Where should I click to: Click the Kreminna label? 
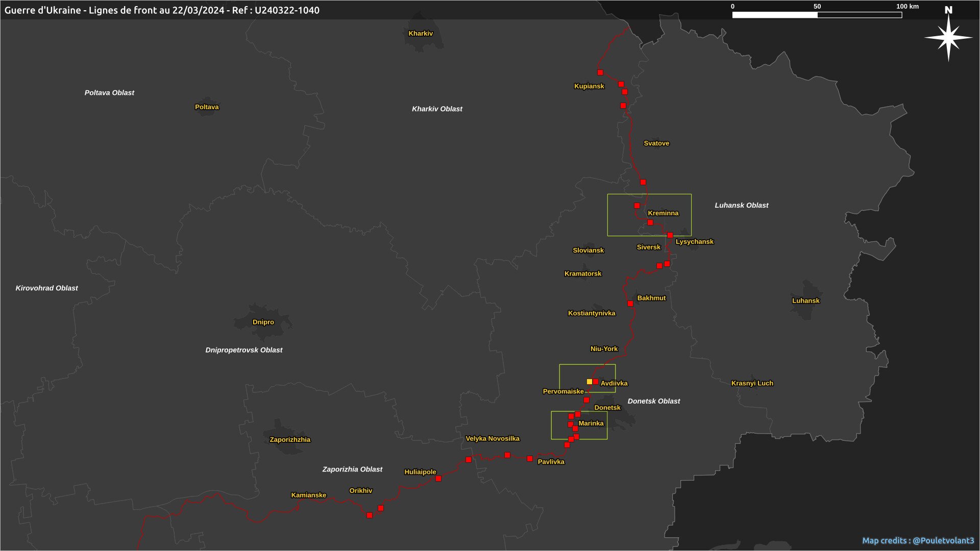tap(663, 213)
